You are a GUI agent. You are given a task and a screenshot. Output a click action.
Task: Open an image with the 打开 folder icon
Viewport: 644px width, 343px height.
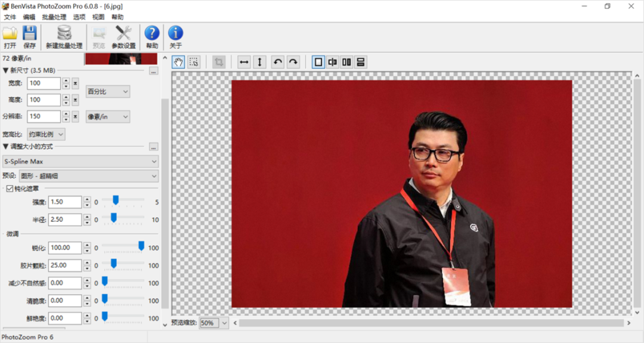[10, 38]
